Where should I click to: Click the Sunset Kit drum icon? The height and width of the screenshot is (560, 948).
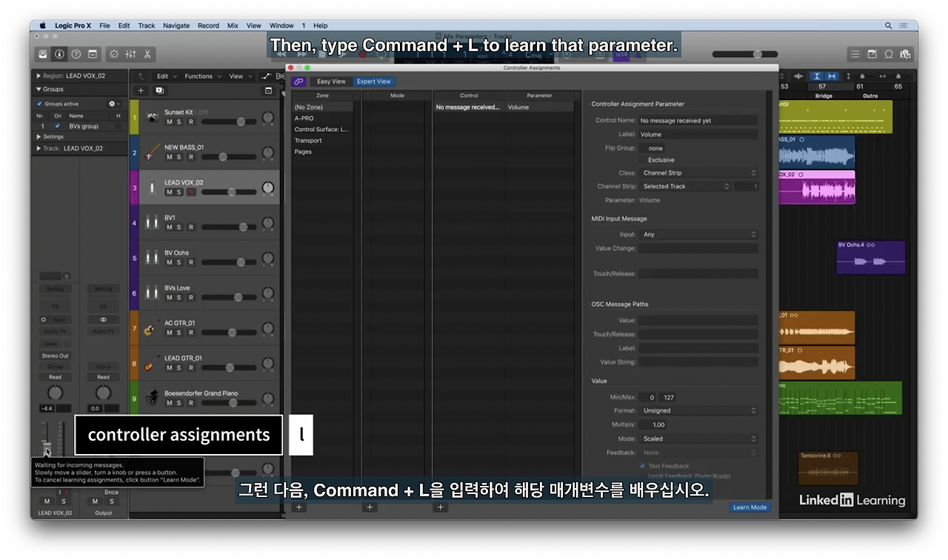pyautogui.click(x=152, y=117)
